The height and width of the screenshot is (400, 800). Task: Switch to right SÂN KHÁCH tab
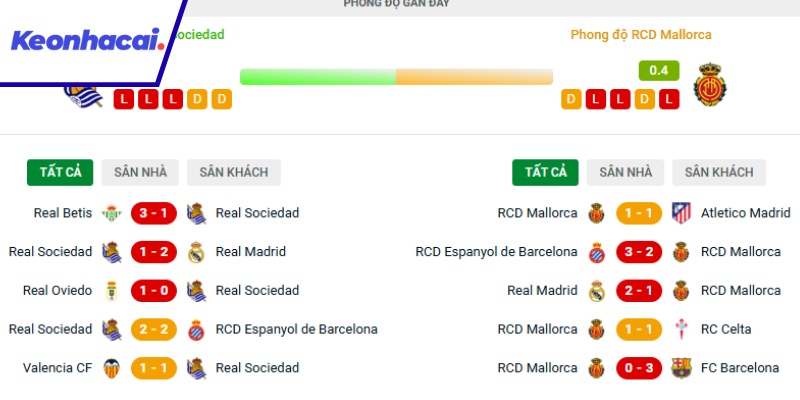tap(719, 172)
